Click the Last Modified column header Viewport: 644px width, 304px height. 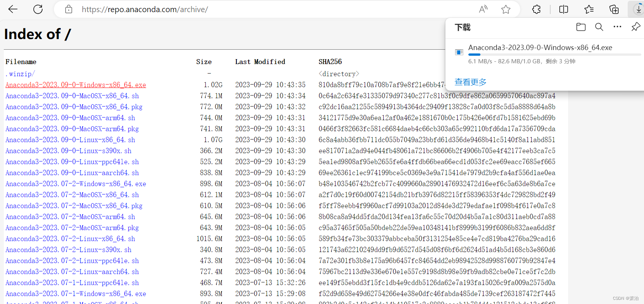click(260, 62)
